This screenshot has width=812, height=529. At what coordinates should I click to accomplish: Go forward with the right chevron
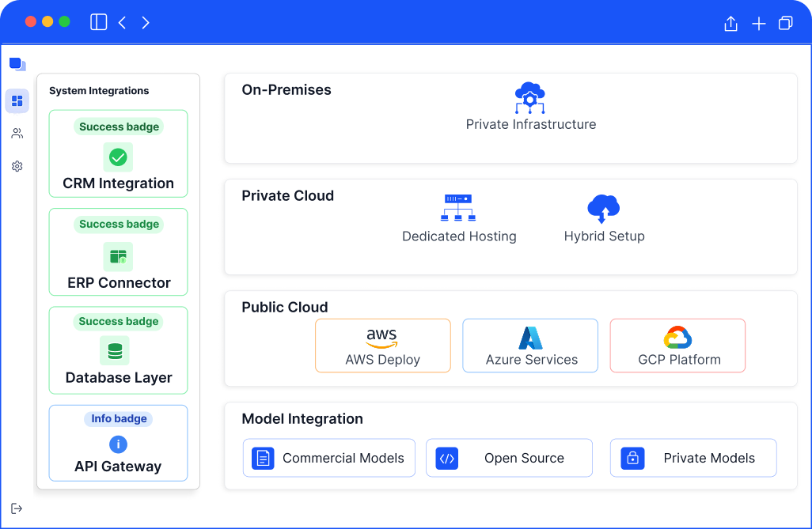146,22
